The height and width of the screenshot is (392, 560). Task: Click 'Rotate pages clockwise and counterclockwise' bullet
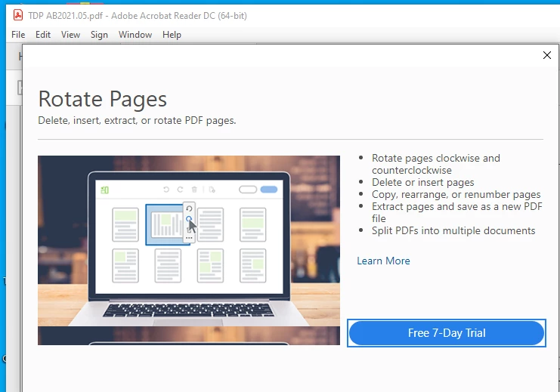(x=436, y=164)
